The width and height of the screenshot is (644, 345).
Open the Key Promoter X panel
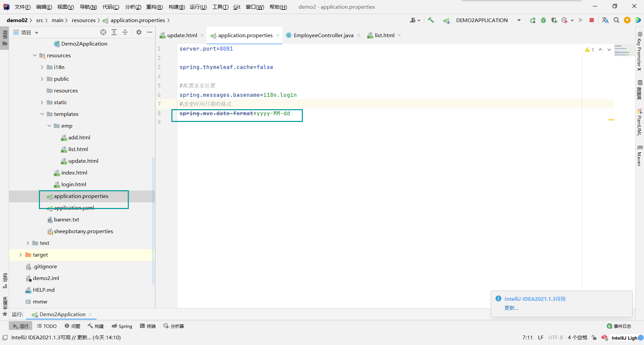coord(640,51)
